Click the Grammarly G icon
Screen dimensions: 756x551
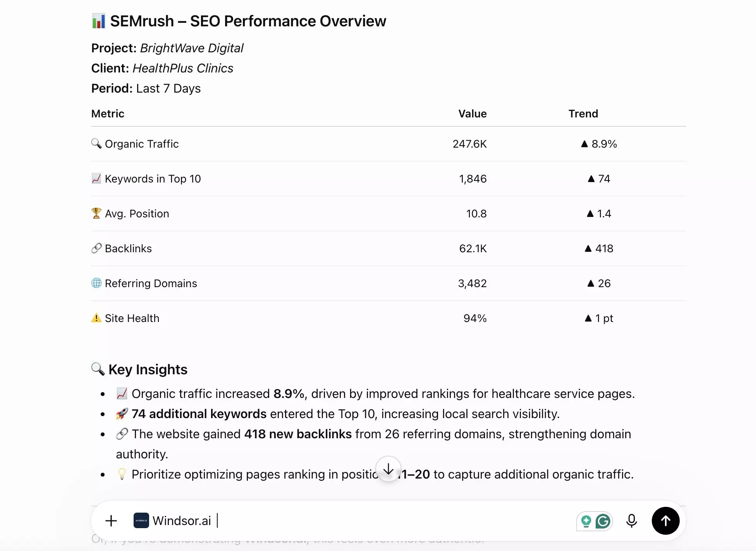(603, 521)
